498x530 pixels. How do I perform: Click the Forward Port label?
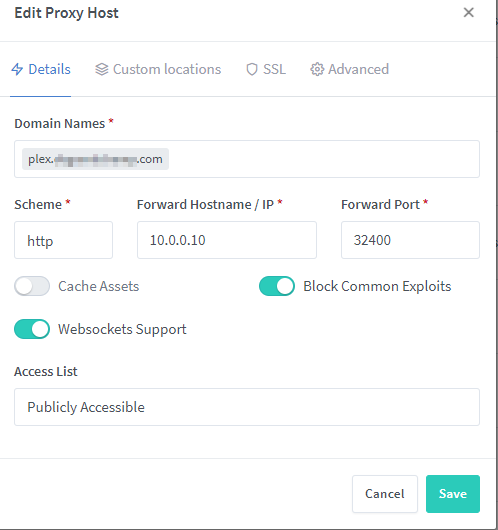(x=380, y=204)
